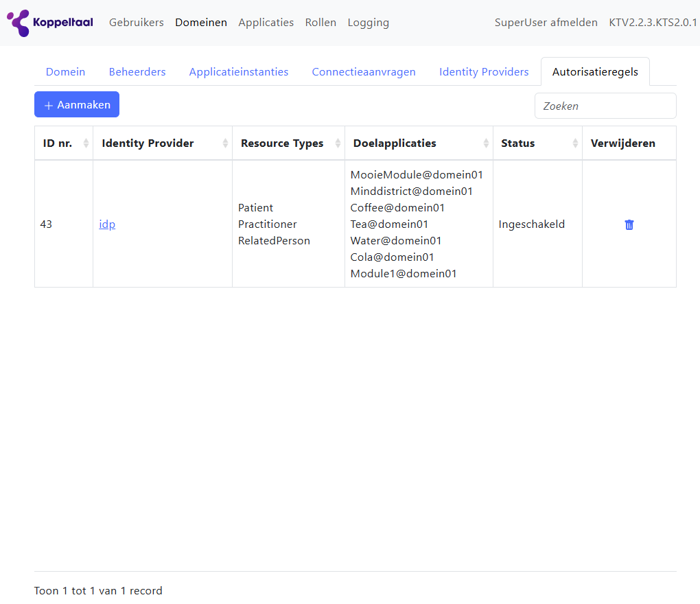The width and height of the screenshot is (700, 604).
Task: Go to the Applicatieinstanties tab
Action: coord(239,72)
